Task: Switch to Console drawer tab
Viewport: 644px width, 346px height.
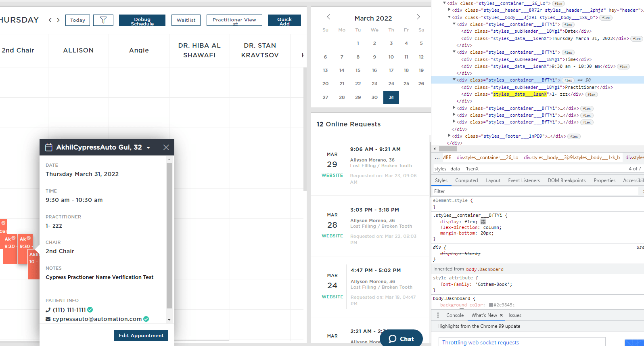Action: 455,315
